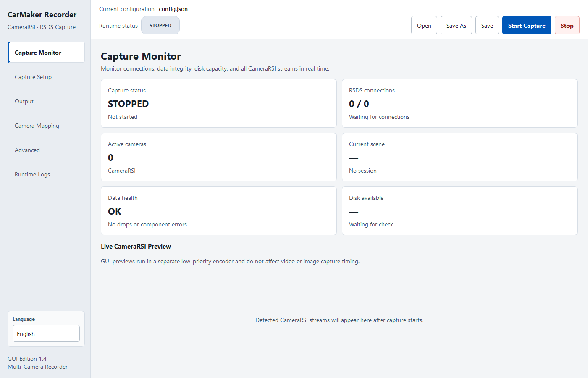Select the Disk available card
This screenshot has width=588, height=378.
pyautogui.click(x=460, y=211)
